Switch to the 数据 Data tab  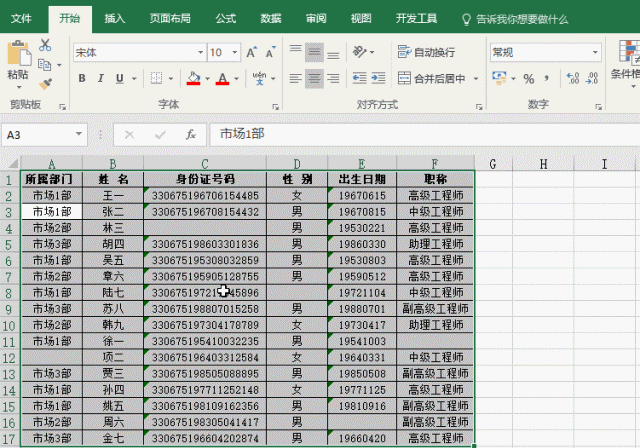(x=271, y=18)
